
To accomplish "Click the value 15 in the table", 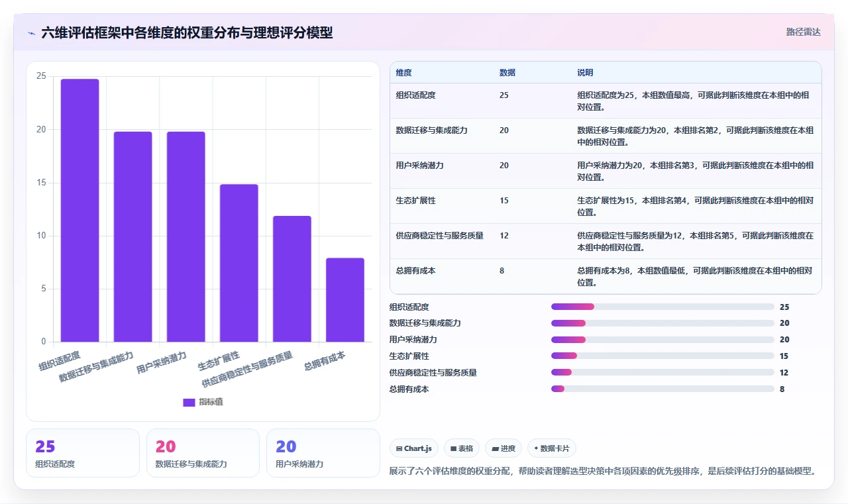I will [504, 201].
